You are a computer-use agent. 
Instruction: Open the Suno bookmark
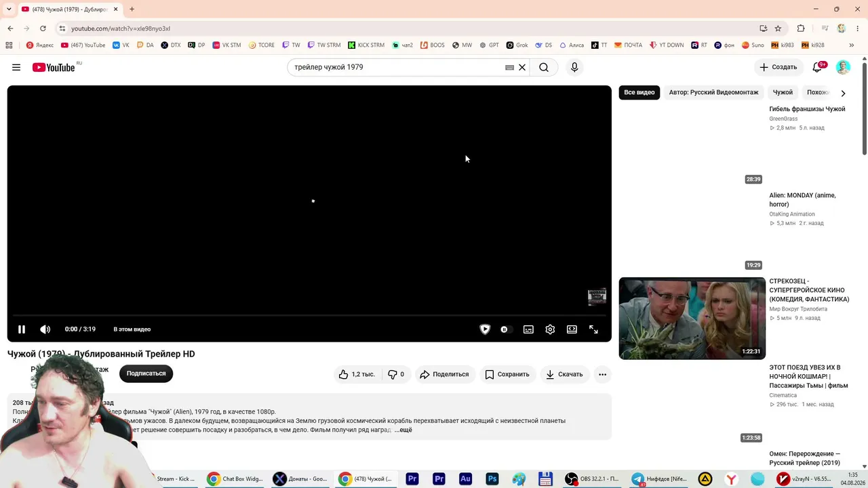tap(753, 45)
